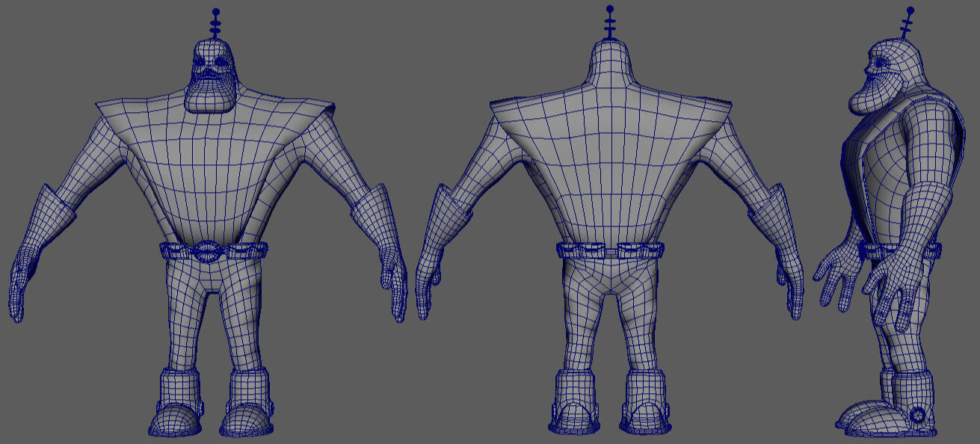The width and height of the screenshot is (980, 444).
Task: Select the belt buckle on the front-view model
Action: (x=206, y=250)
